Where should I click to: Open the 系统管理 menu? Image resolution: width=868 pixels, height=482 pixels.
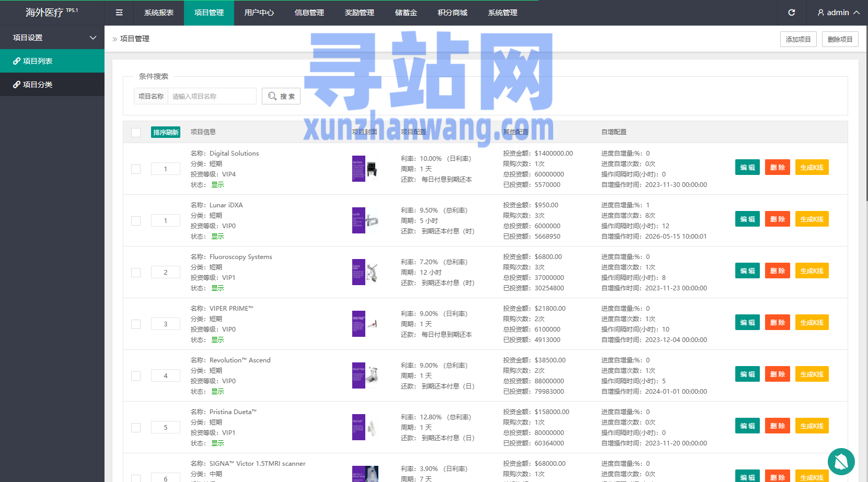[503, 13]
